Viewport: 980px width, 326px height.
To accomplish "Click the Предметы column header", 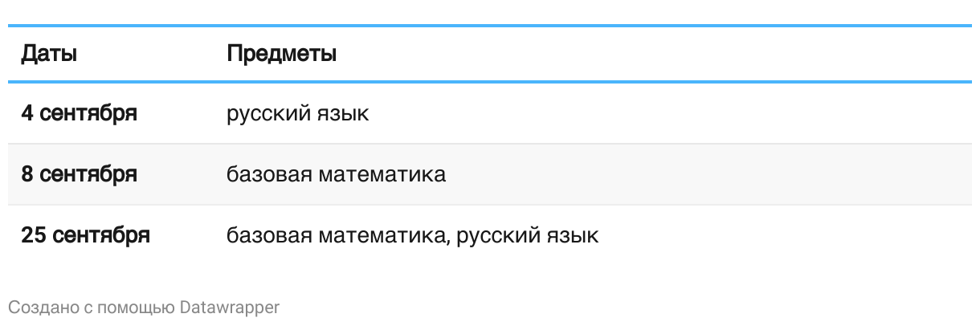I will 281,55.
